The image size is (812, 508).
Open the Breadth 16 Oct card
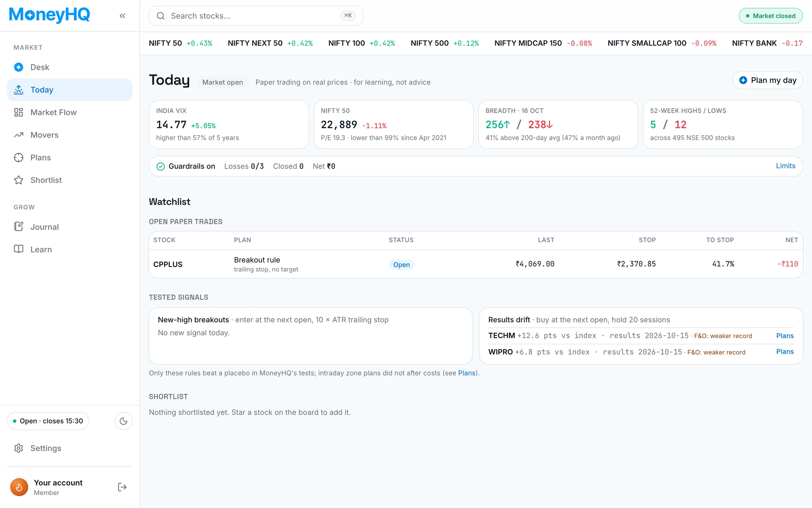pos(558,124)
